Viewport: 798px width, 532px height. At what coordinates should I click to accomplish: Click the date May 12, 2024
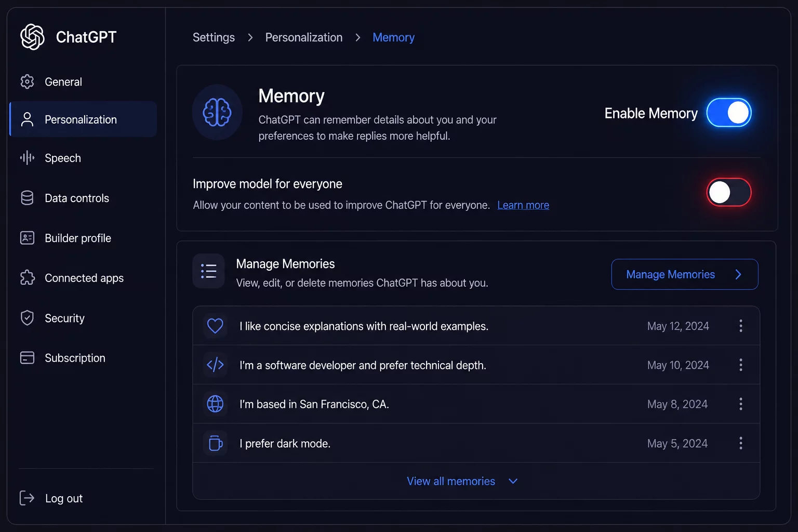678,326
